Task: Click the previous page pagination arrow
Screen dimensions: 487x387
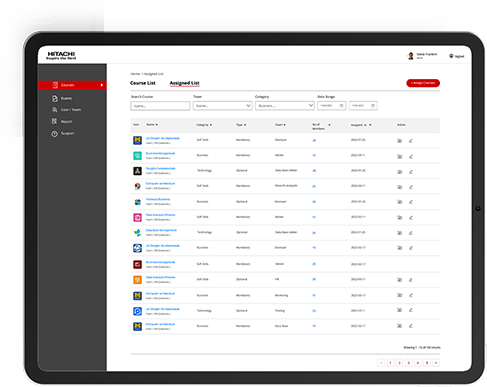Action: [x=381, y=363]
